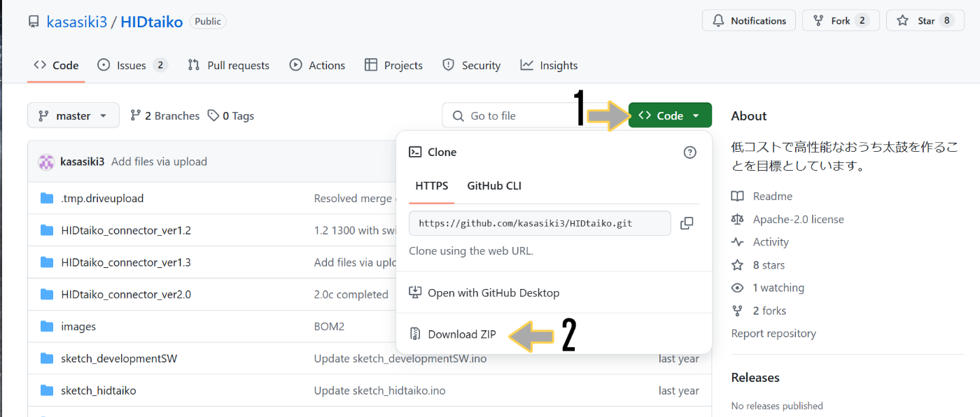Click folder icon next to .tmp.driveupload
This screenshot has height=417, width=980.
pos(47,198)
